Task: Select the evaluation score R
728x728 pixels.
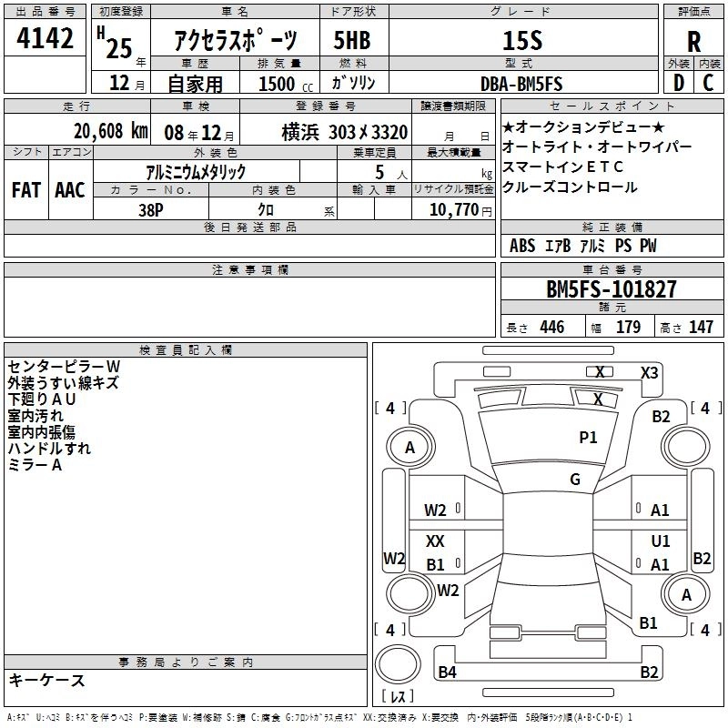Action: pos(693,41)
